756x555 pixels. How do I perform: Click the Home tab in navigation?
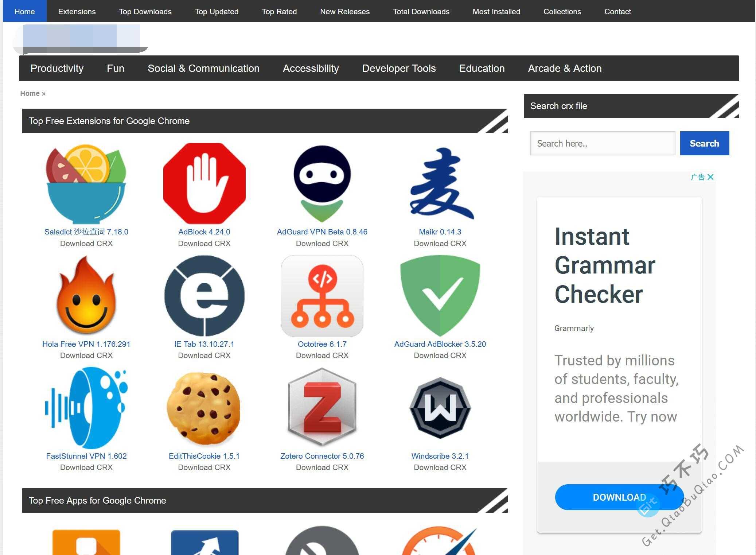[25, 11]
